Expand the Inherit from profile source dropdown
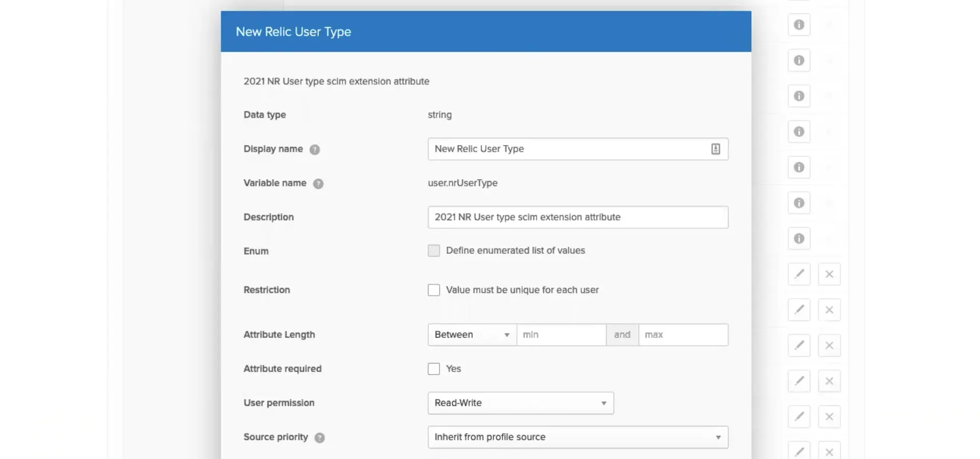 tap(578, 437)
